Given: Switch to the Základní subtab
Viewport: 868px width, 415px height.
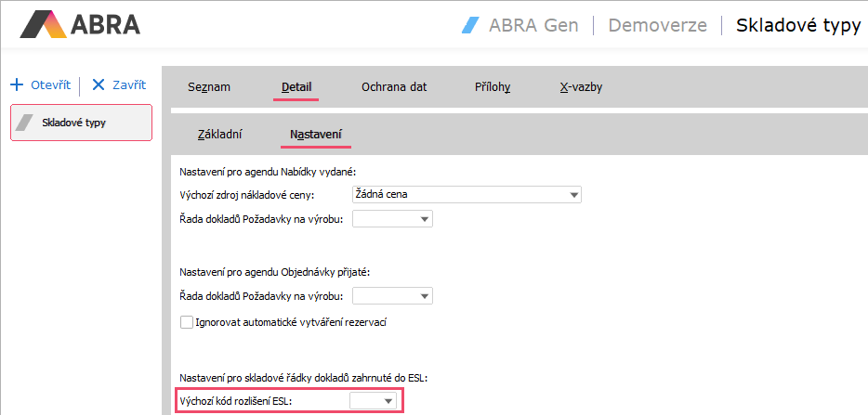Looking at the screenshot, I should (x=220, y=136).
